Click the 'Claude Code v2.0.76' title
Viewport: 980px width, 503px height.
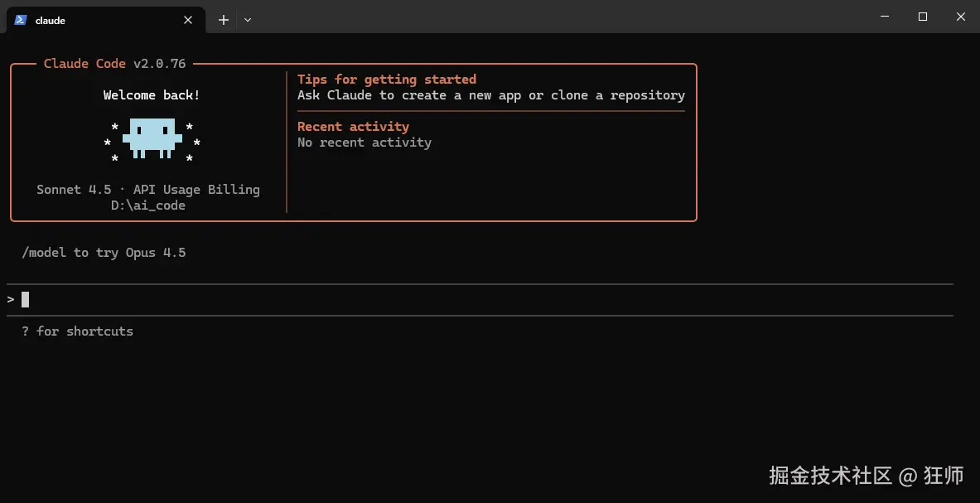115,64
